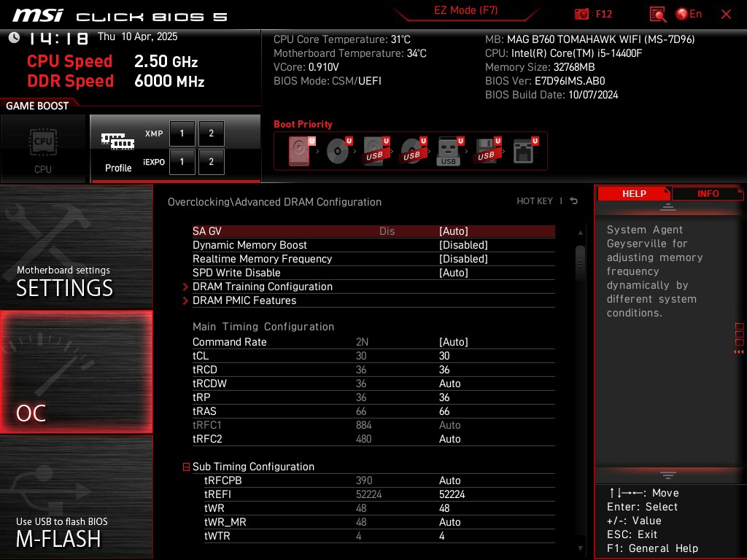Switch to the HELP tab

pos(634,193)
